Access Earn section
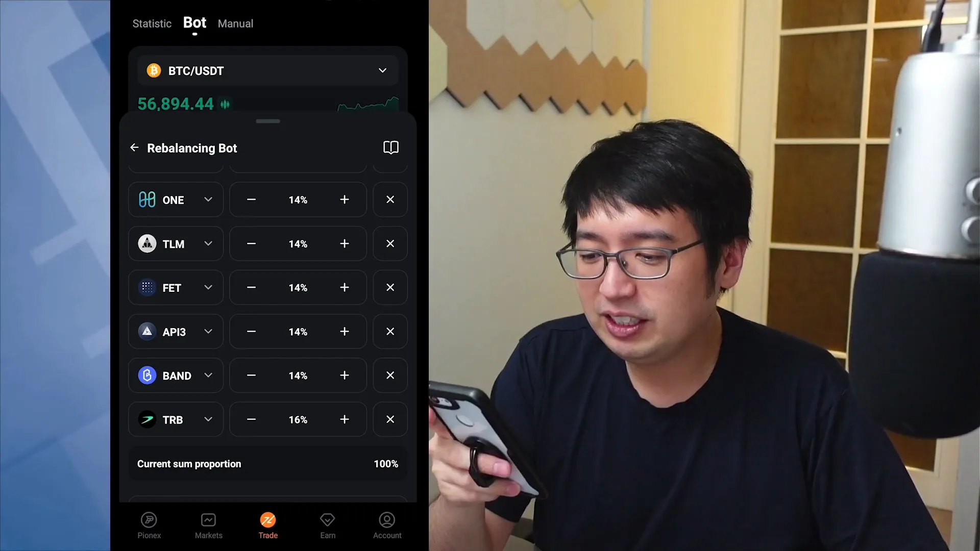 point(327,525)
